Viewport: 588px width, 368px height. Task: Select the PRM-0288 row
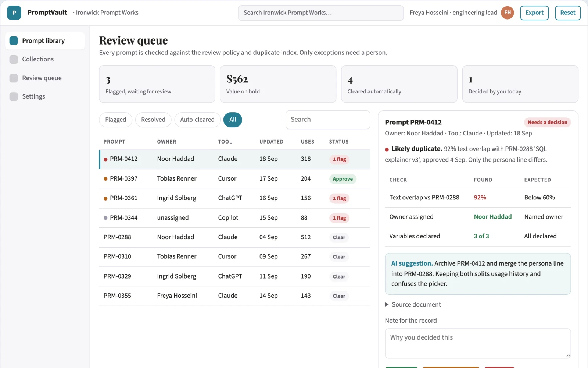(x=234, y=237)
